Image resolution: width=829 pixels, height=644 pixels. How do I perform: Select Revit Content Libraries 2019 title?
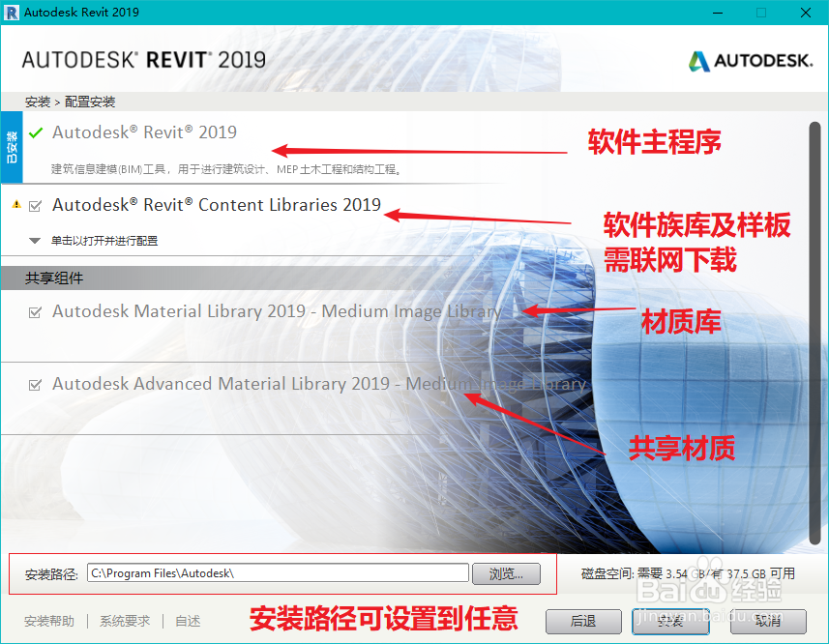(x=217, y=204)
